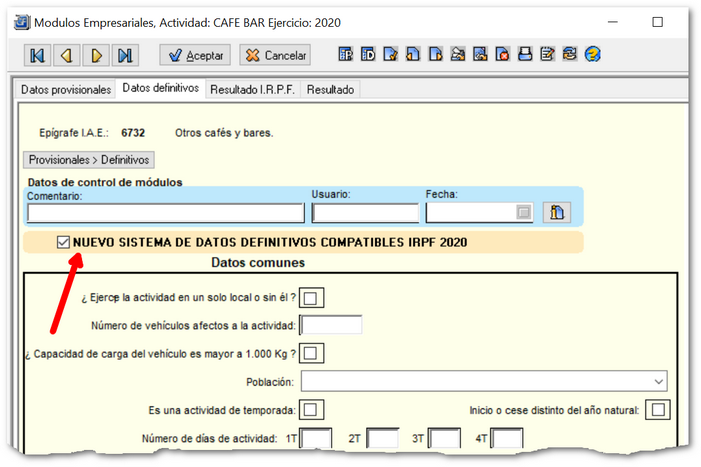Open the Fecha date picker button
Screen dimensions: 701x467
click(x=523, y=212)
